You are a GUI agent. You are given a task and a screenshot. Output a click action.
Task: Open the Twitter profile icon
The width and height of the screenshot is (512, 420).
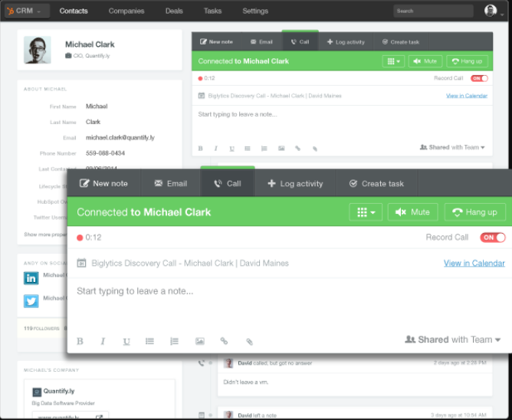click(31, 300)
